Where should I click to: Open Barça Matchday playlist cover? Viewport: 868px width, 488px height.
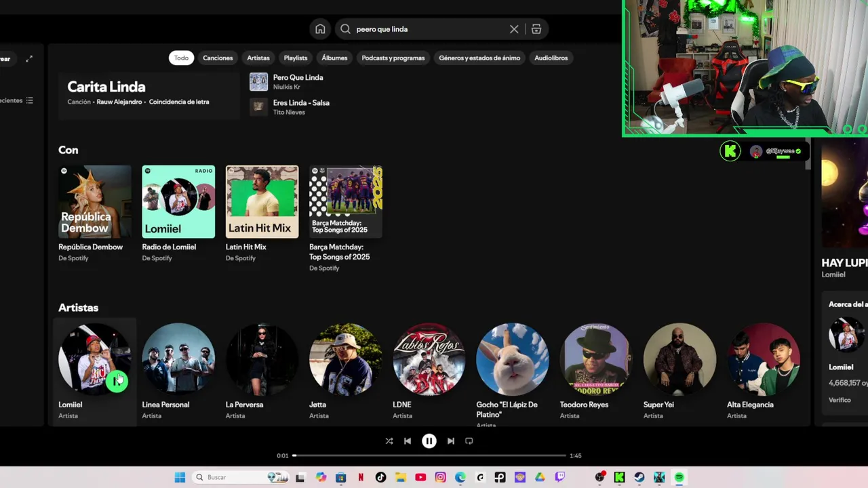(x=346, y=202)
